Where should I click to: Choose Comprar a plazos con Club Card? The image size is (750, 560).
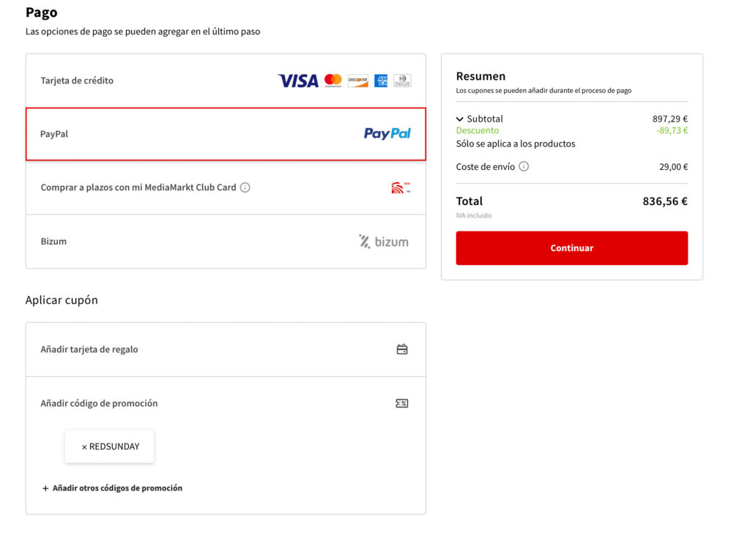226,187
